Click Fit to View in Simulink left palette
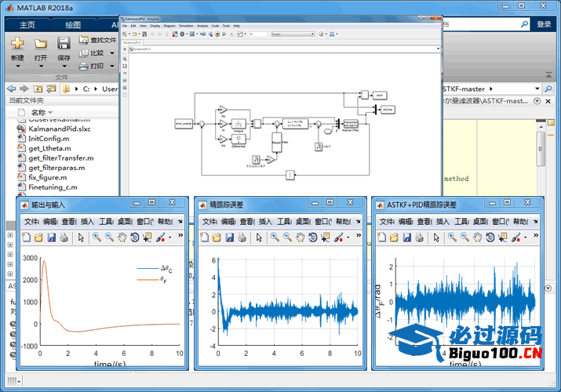The image size is (561, 392). pos(125,66)
